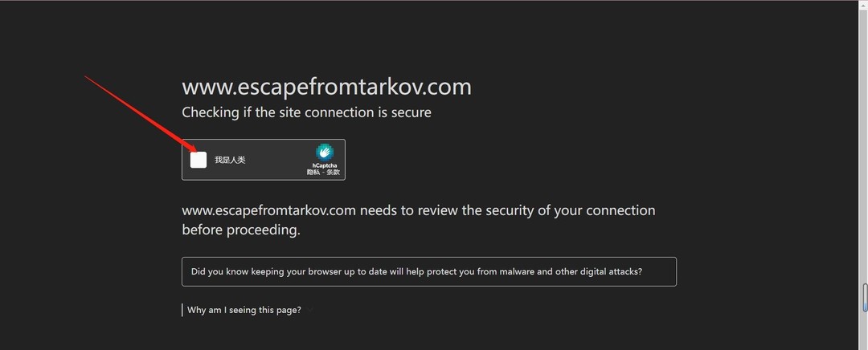Click the "before proceeding." text line

[x=240, y=230]
